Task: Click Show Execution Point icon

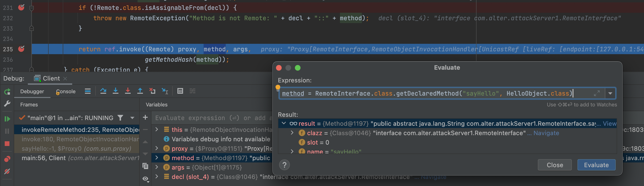Action: coord(88,91)
